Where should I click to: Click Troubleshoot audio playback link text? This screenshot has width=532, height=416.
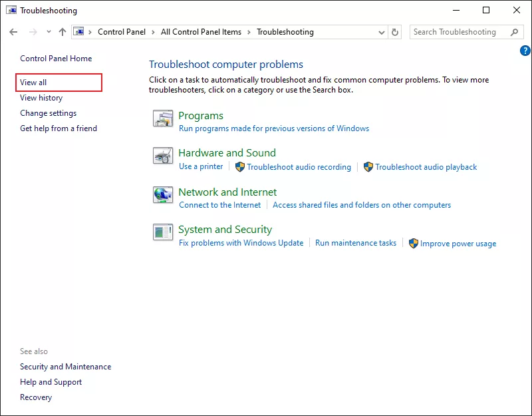pyautogui.click(x=426, y=167)
